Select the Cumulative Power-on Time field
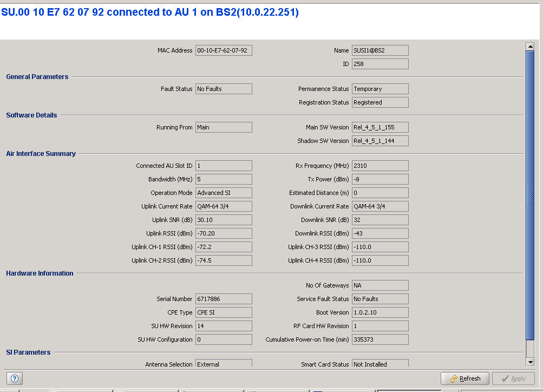This screenshot has height=392, width=543. pyautogui.click(x=380, y=339)
